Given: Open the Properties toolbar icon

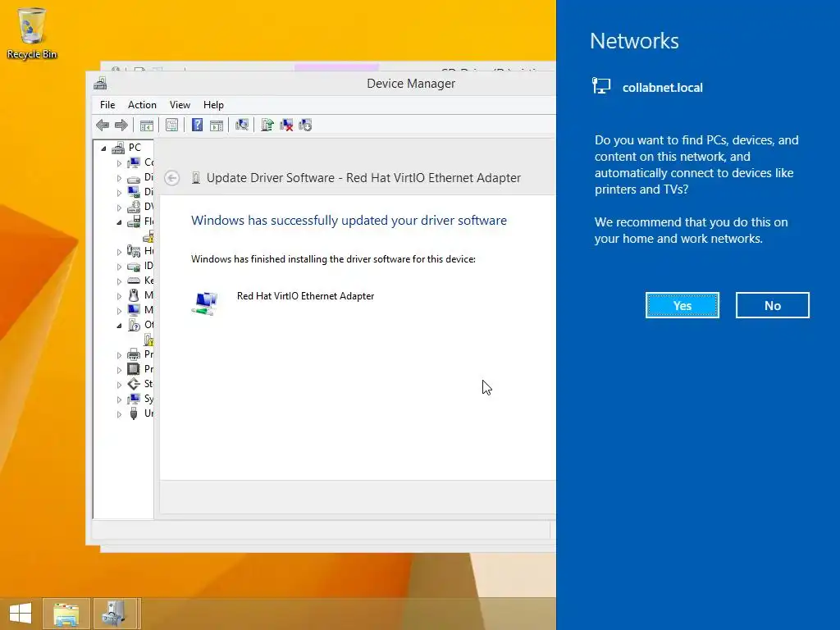Looking at the screenshot, I should tap(171, 126).
